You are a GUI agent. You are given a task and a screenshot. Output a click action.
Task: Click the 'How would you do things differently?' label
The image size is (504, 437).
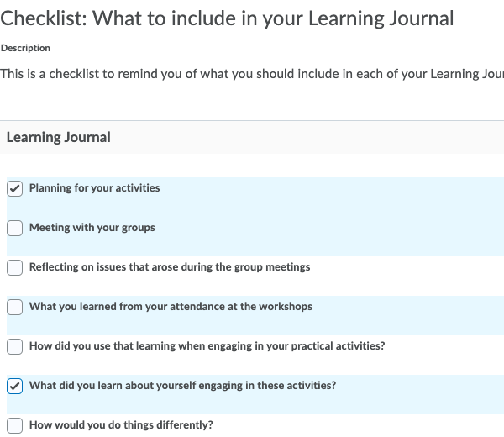[x=121, y=425]
